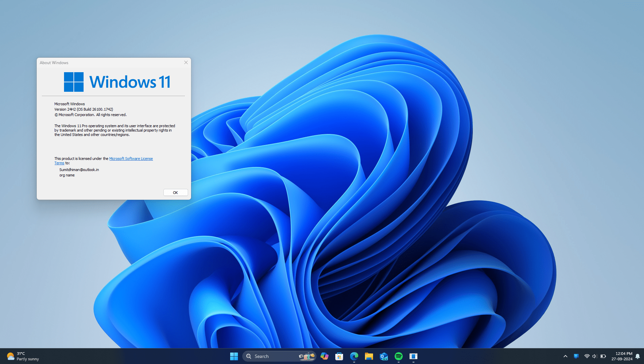Click the blue tray app icon beside Wi-Fi
This screenshot has height=364, width=644.
[x=576, y=356]
